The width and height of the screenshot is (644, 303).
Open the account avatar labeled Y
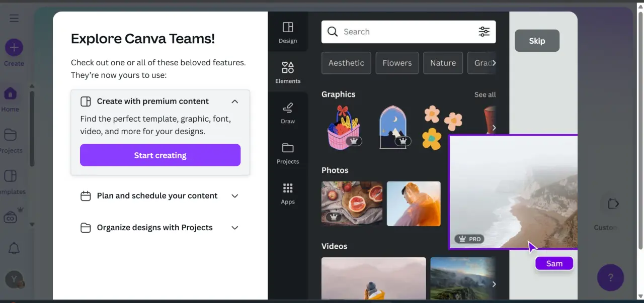coord(14,279)
